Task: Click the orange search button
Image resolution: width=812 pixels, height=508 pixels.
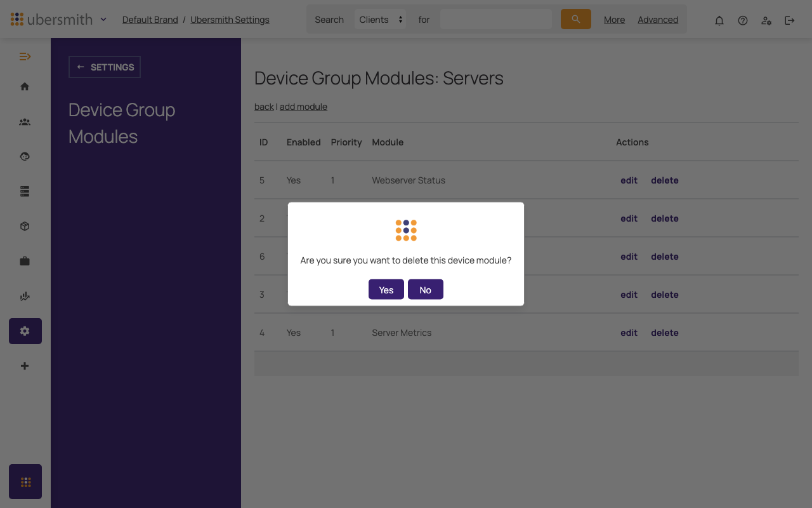Action: tap(576, 19)
